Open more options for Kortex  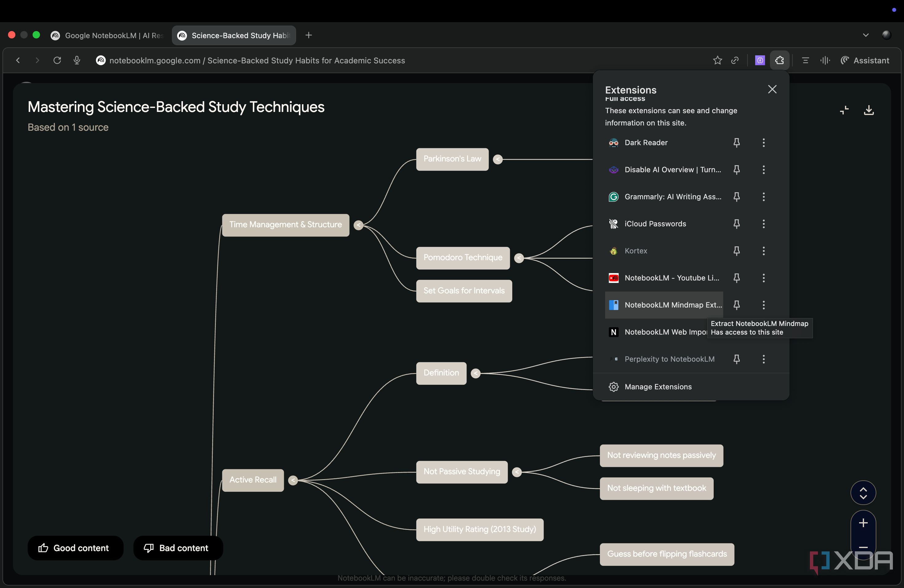coord(763,251)
